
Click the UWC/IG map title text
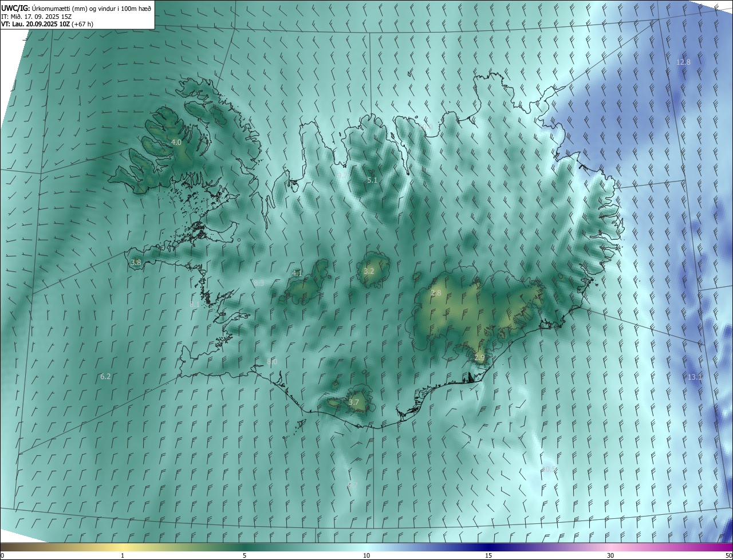(76, 8)
